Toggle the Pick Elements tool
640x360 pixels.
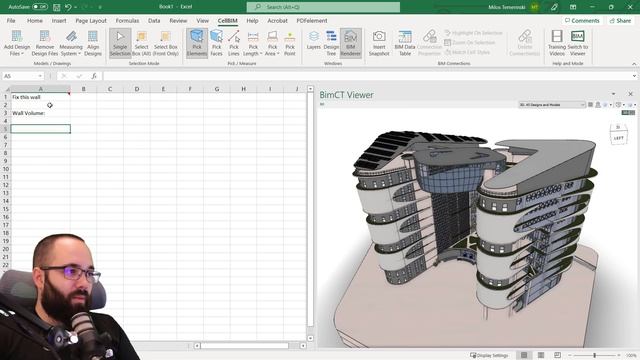pyautogui.click(x=197, y=43)
